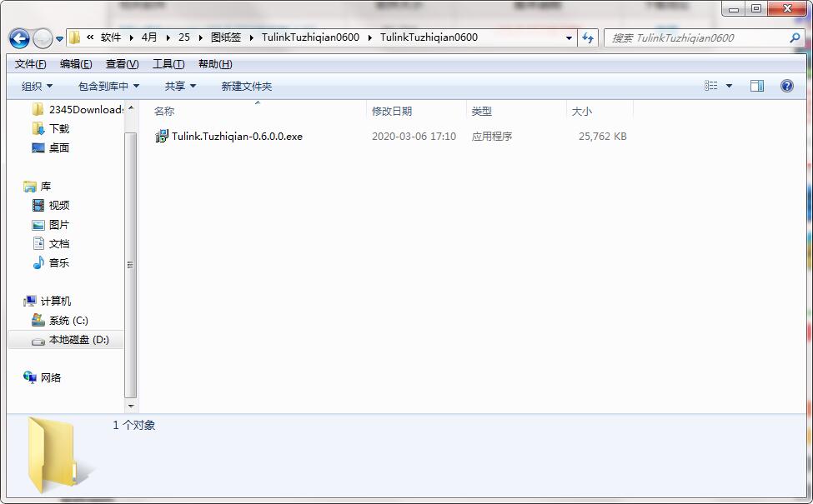Open the 编辑(E) menu
The height and width of the screenshot is (504, 813).
tap(76, 63)
